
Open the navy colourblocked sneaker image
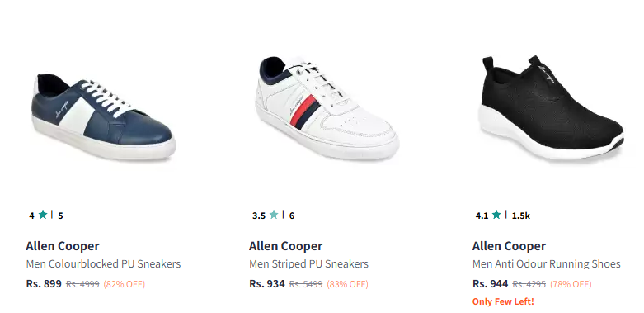[104, 116]
